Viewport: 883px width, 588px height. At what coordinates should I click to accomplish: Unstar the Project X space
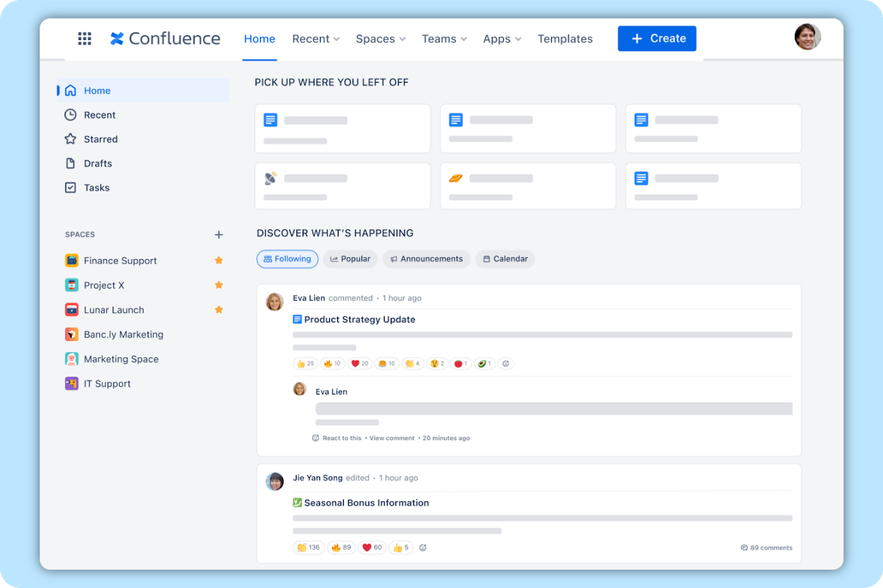tap(218, 285)
